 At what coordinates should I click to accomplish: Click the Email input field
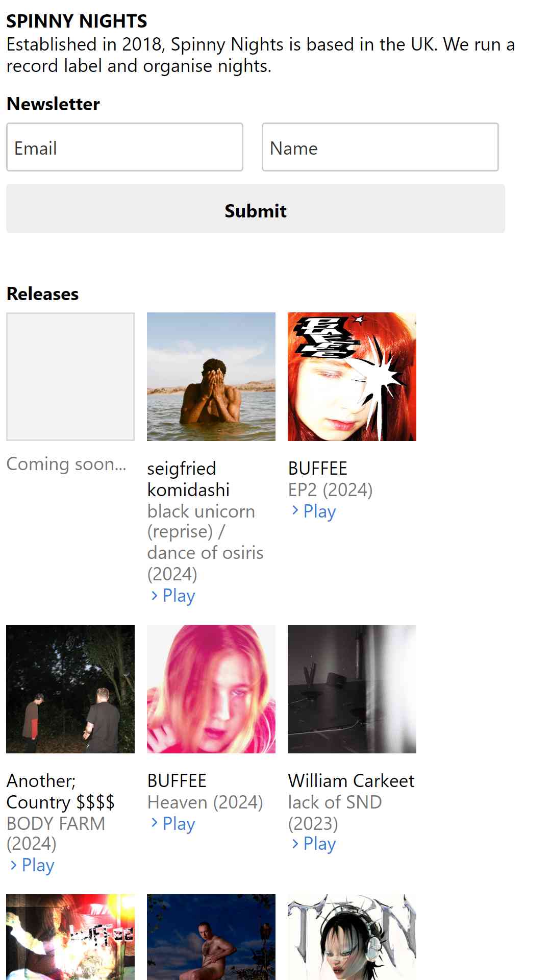(x=124, y=147)
